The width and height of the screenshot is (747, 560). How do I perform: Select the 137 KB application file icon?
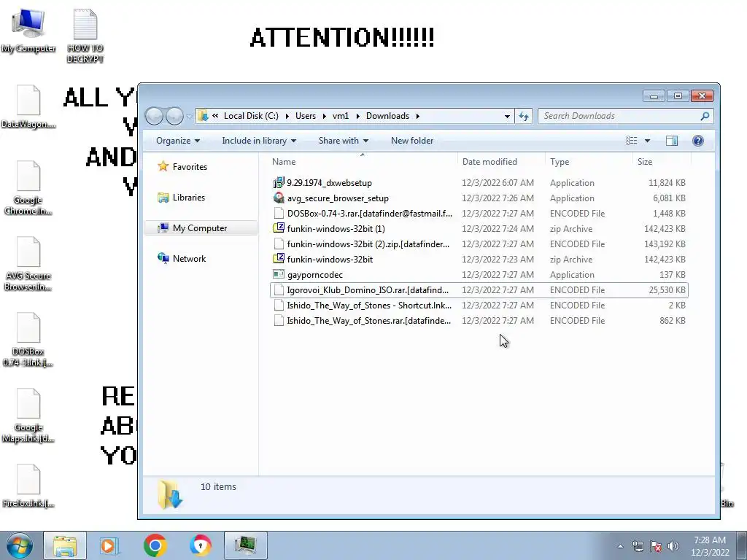(279, 275)
